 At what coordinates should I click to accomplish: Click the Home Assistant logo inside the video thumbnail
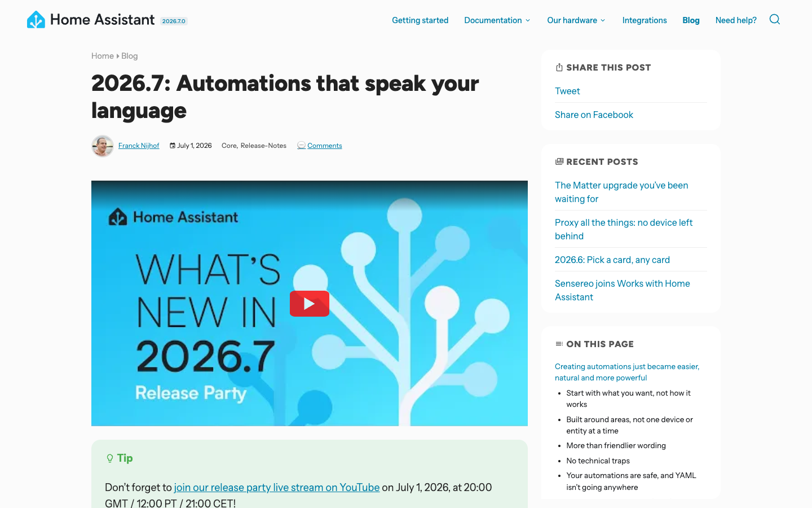point(173,217)
